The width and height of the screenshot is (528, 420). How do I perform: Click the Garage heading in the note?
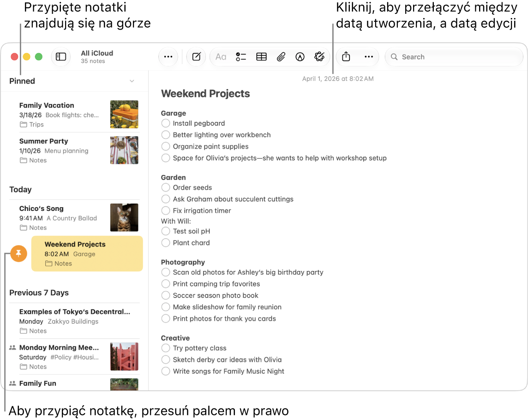(174, 113)
